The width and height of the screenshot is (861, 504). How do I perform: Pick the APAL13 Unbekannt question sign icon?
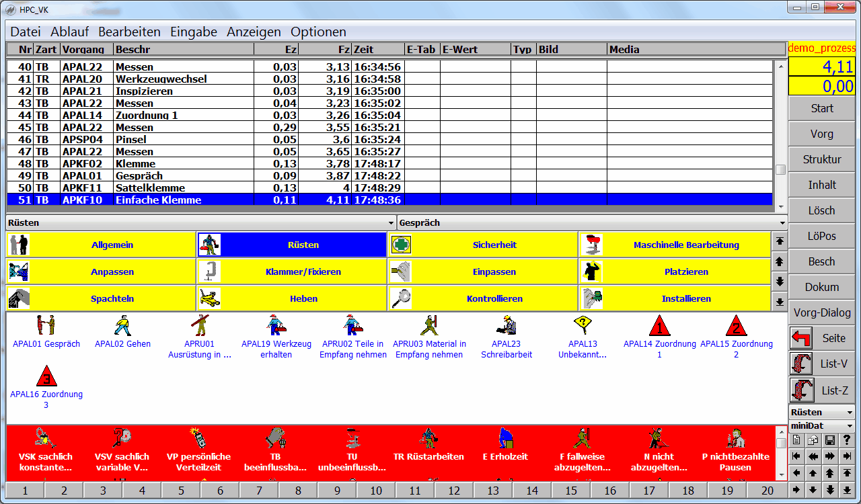[x=583, y=327]
